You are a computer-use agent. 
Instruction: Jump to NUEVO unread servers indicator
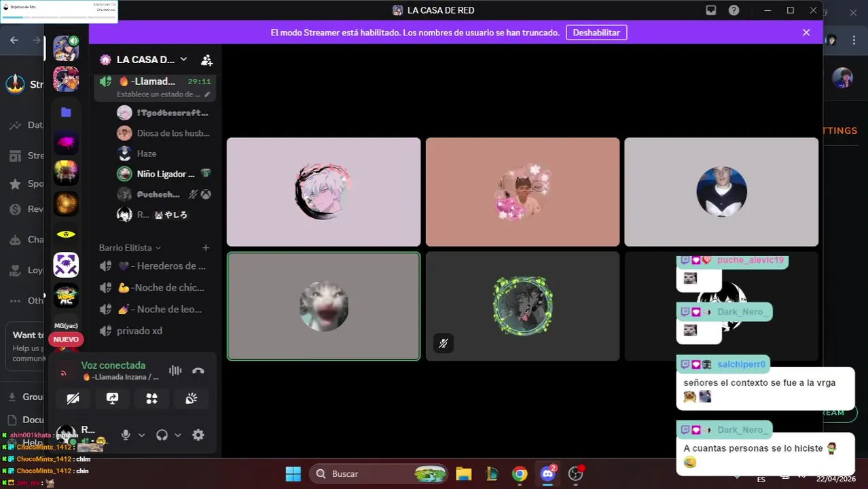coord(66,339)
